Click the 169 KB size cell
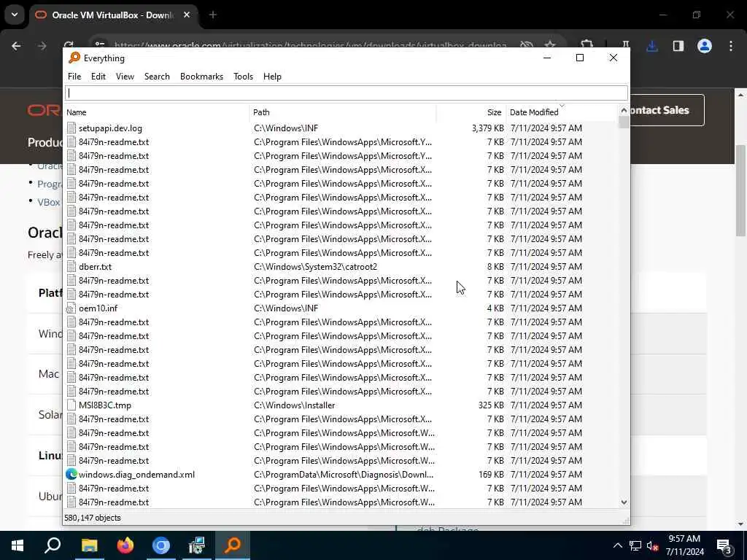The width and height of the screenshot is (747, 560). (x=491, y=474)
